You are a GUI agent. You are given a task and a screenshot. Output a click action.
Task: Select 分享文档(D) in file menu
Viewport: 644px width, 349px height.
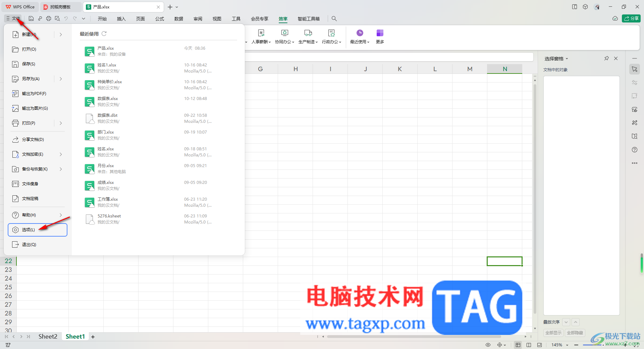[38, 140]
